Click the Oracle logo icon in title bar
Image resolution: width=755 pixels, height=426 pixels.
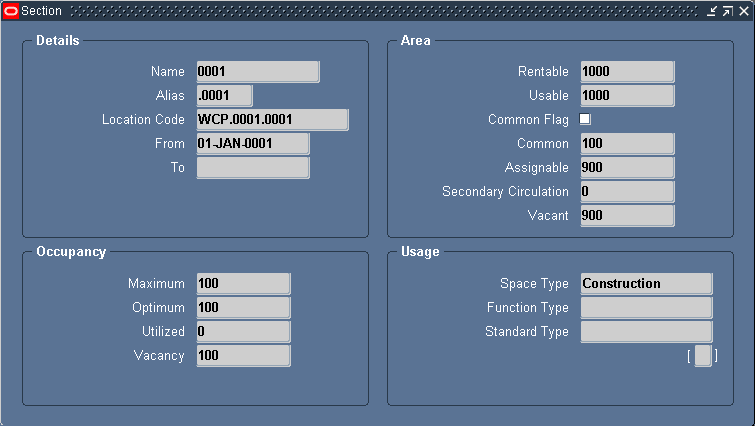point(11,11)
